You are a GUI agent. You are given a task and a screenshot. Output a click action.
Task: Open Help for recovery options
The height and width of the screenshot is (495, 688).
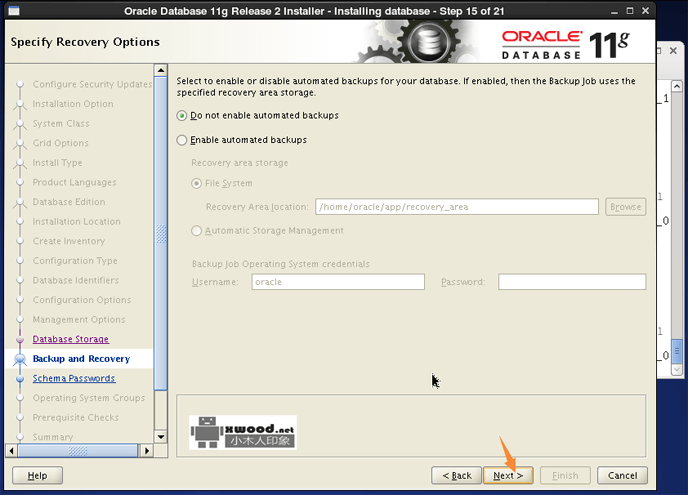[x=38, y=476]
